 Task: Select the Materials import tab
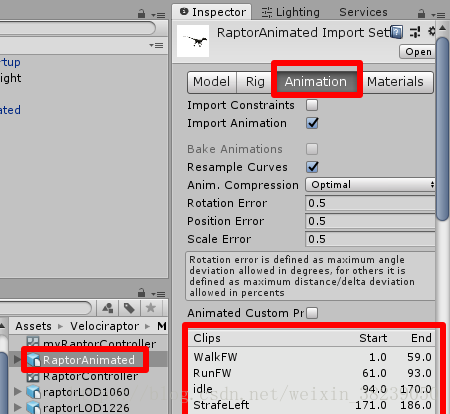pyautogui.click(x=395, y=82)
